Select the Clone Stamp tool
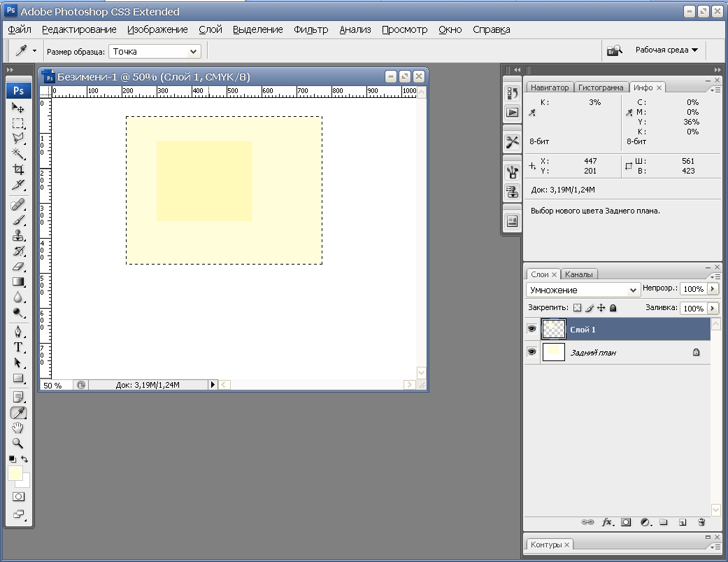 tap(18, 235)
